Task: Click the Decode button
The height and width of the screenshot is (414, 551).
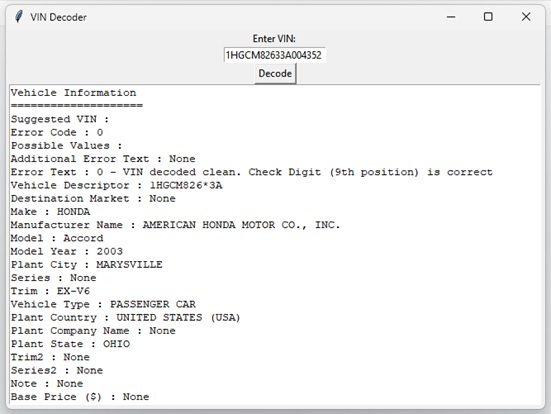Action: (275, 73)
